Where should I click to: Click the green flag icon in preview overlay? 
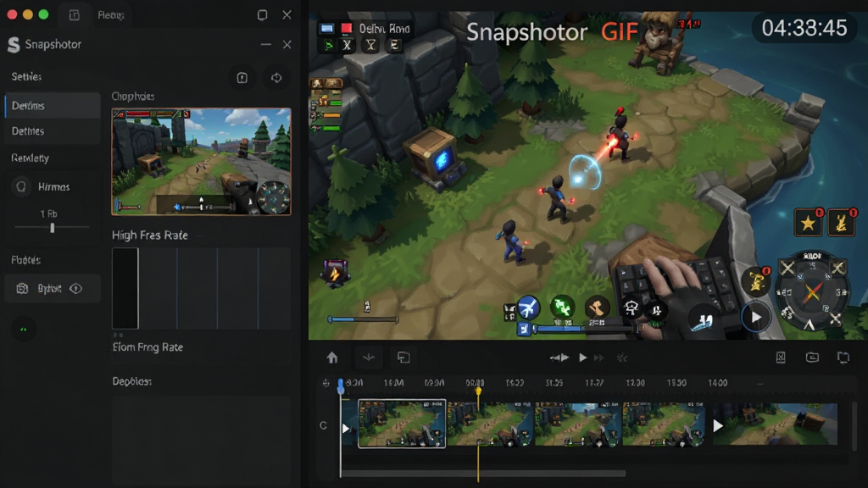pos(328,46)
